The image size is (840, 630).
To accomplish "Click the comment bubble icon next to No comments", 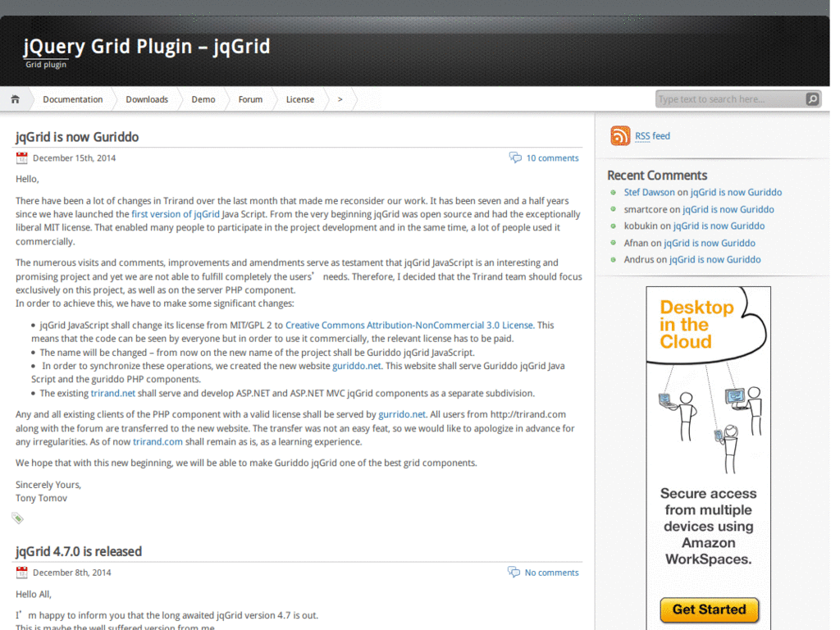I will pos(514,572).
